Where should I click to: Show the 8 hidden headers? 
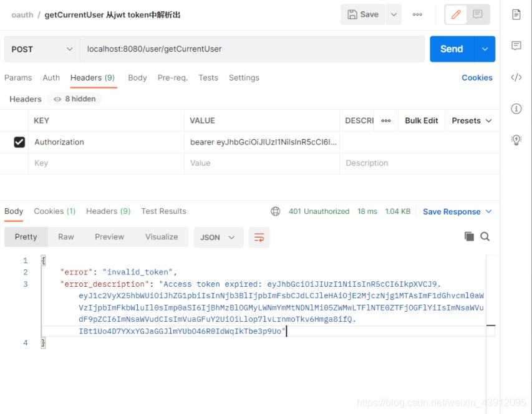coord(75,99)
